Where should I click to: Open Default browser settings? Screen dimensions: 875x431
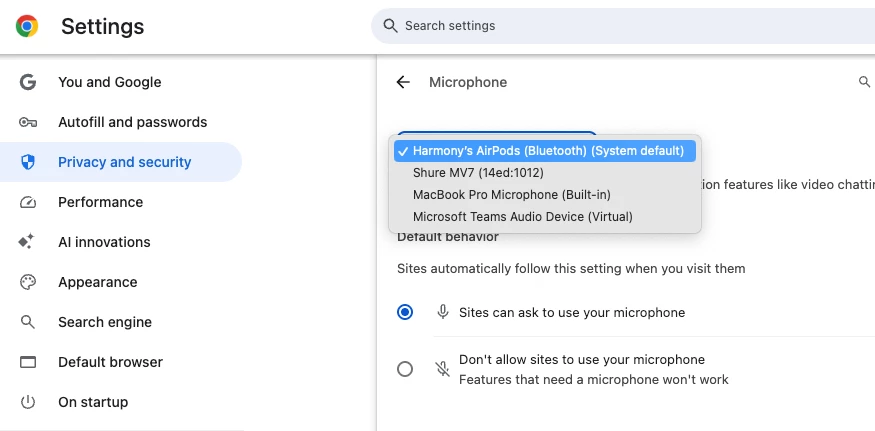pyautogui.click(x=121, y=362)
